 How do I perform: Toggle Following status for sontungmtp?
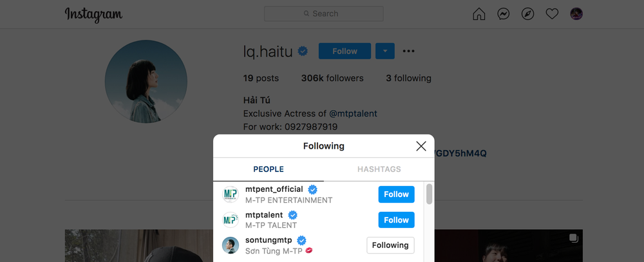(390, 245)
